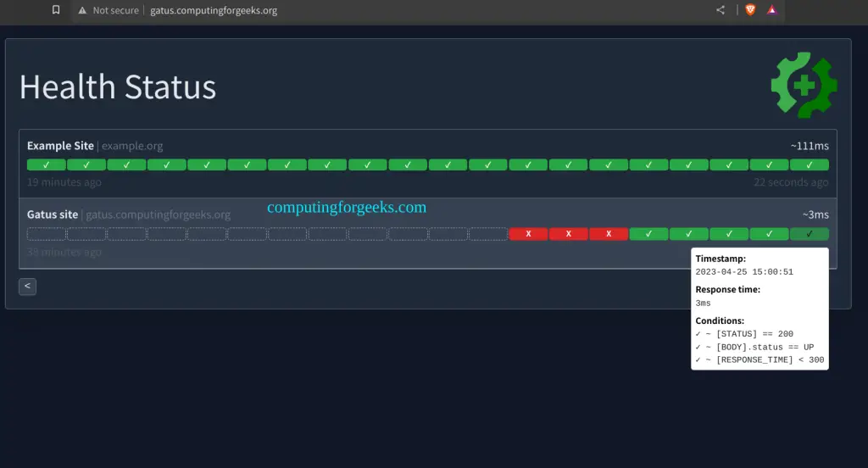Click the Brave rewards triangle icon
868x468 pixels.
(x=771, y=10)
